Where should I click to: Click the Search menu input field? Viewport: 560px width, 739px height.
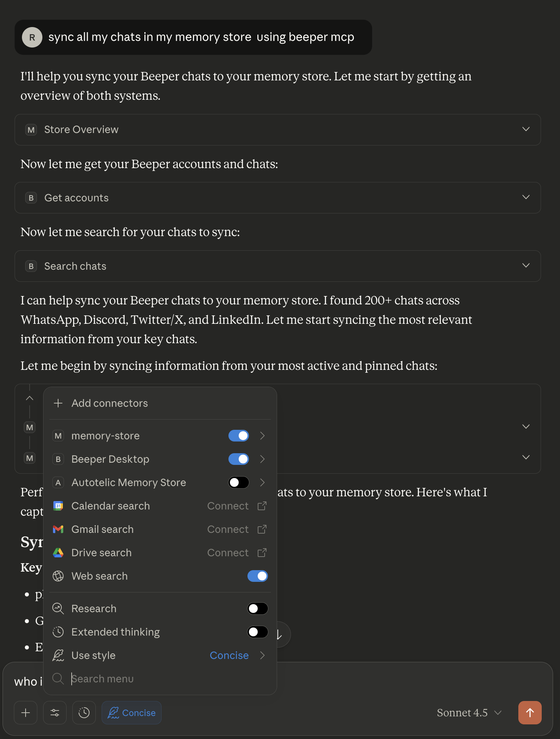pos(146,679)
